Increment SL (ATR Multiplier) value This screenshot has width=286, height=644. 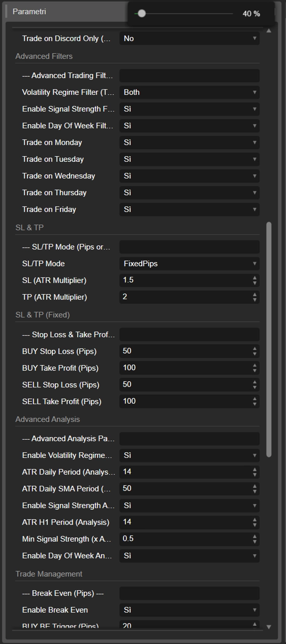click(x=255, y=278)
